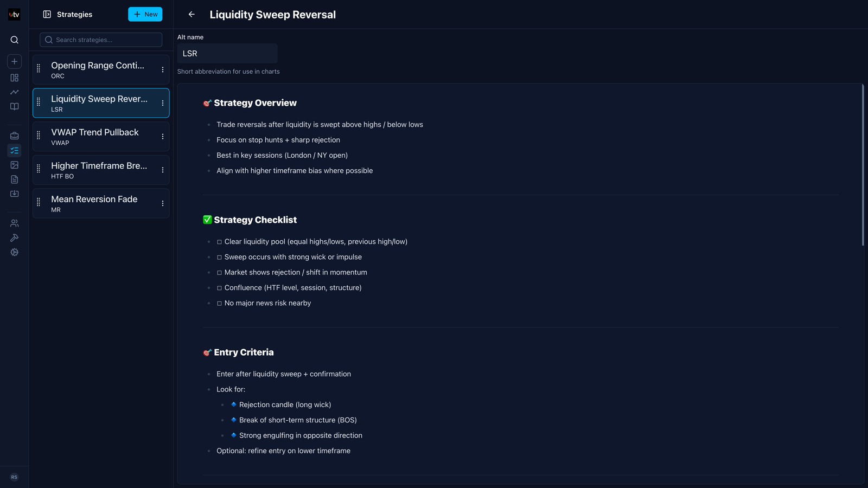Open three-dot menu for Mean Reversion Fade
Image resolution: width=868 pixels, height=488 pixels.
coord(163,203)
